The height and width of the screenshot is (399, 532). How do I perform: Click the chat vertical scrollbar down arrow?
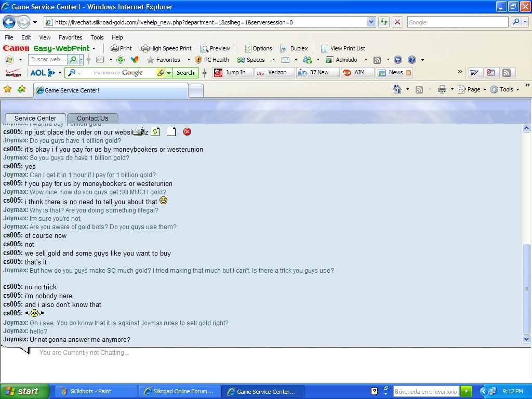[526, 339]
